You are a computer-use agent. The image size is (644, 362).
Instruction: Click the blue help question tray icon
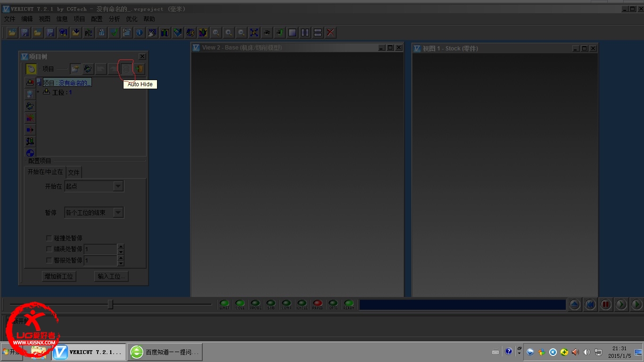(x=509, y=352)
